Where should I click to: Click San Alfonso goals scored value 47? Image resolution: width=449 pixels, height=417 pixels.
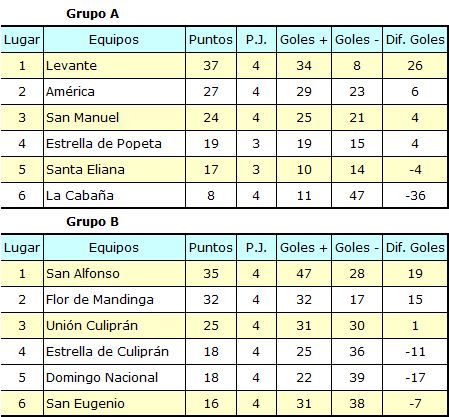pyautogui.click(x=304, y=274)
